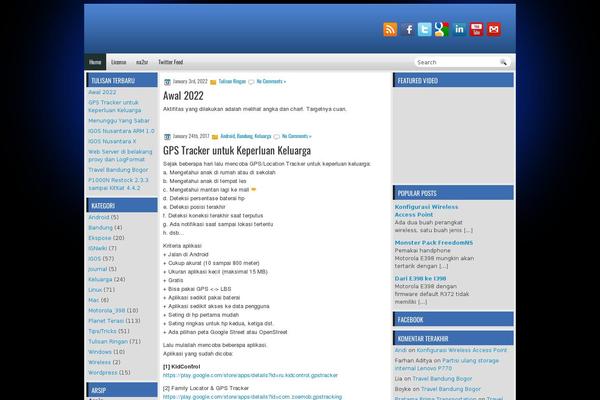This screenshot has width=600, height=400.
Task: Go to the Home menu item
Action: pos(95,62)
